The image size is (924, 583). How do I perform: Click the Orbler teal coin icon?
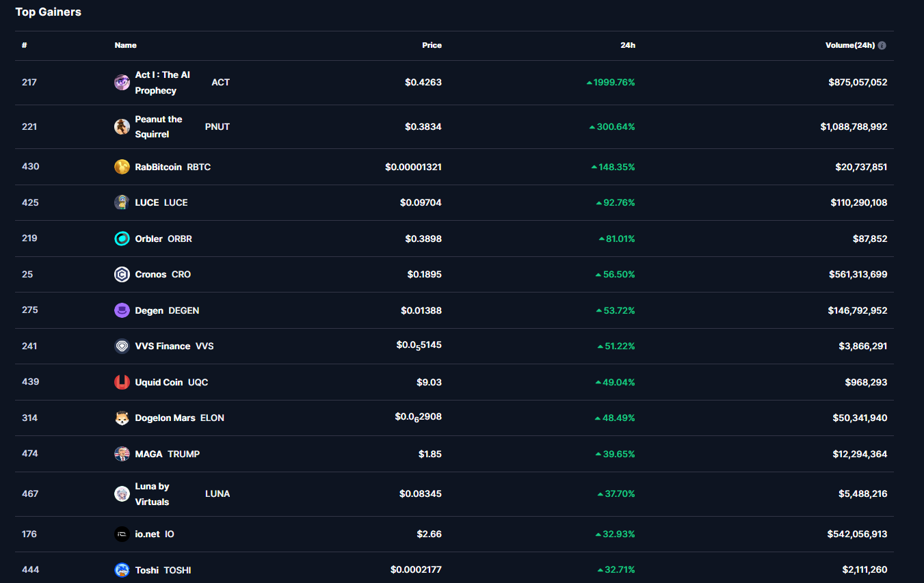click(x=122, y=239)
